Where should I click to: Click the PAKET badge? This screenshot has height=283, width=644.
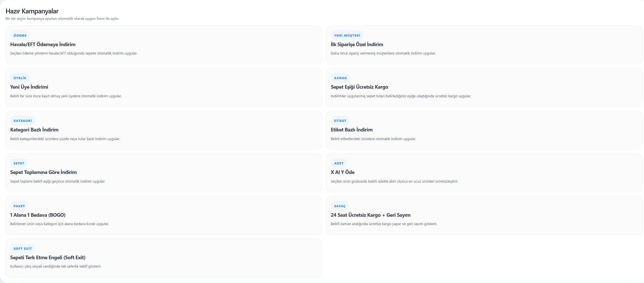point(19,206)
